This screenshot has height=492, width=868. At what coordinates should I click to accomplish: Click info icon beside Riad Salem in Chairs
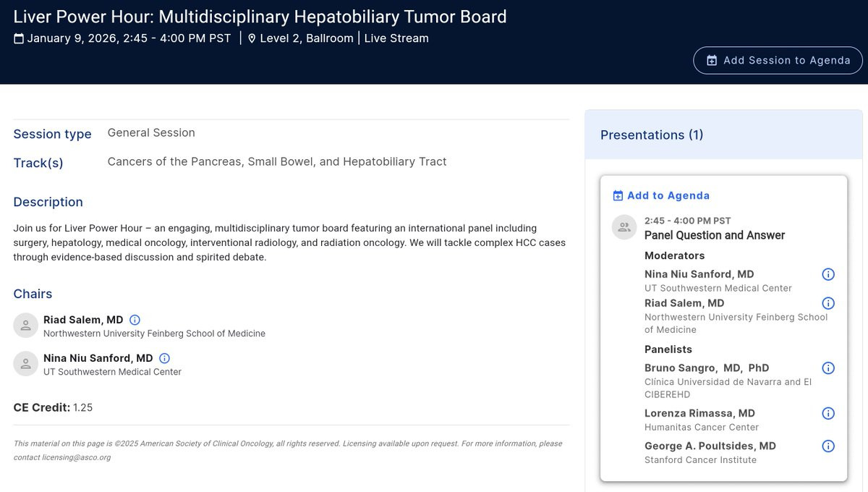(135, 320)
